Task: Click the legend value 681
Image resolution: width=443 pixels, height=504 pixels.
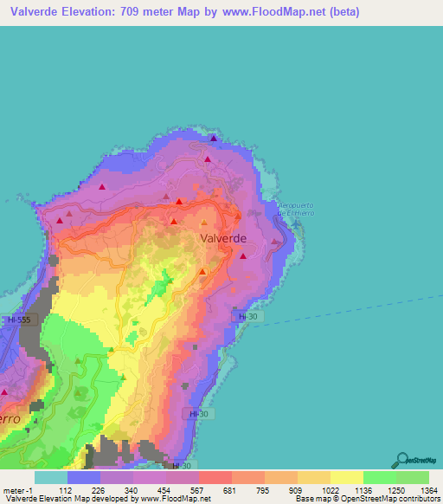Action: coord(229,490)
